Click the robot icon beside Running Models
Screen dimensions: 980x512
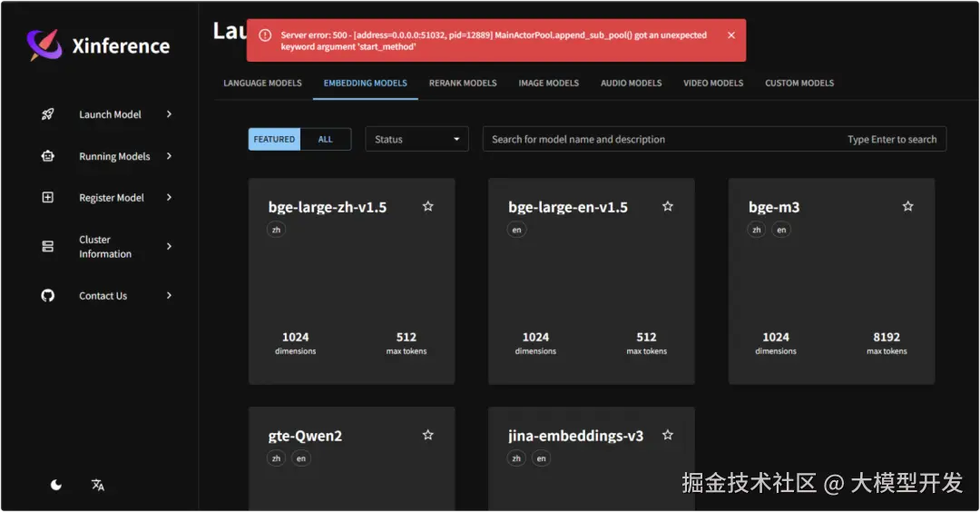click(47, 155)
